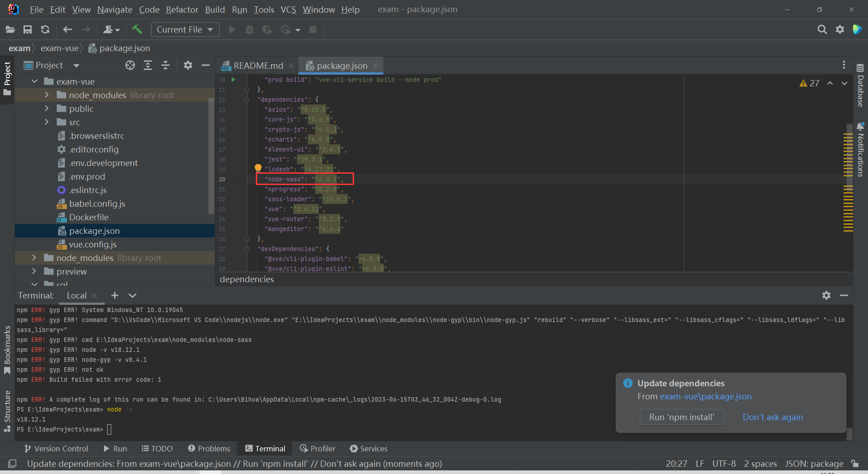Click the UTF-8 encoding in status bar
868x474 pixels.
pos(724,464)
